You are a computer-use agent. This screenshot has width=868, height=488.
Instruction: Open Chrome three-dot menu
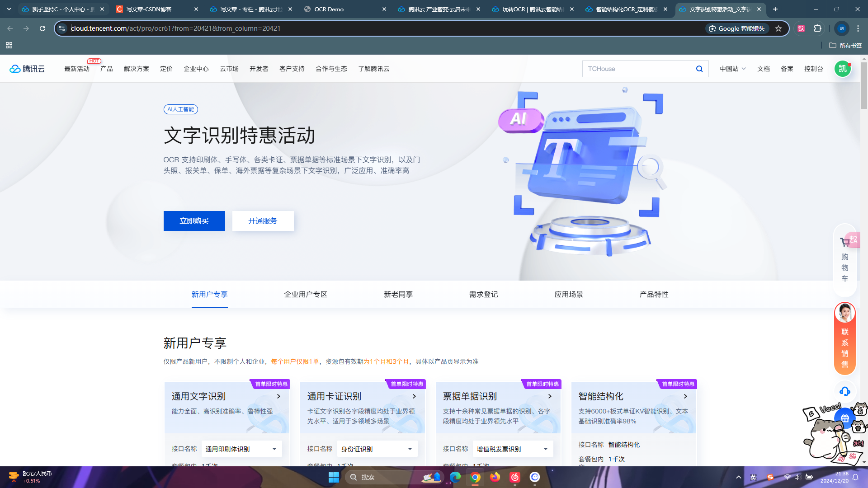[x=858, y=28]
